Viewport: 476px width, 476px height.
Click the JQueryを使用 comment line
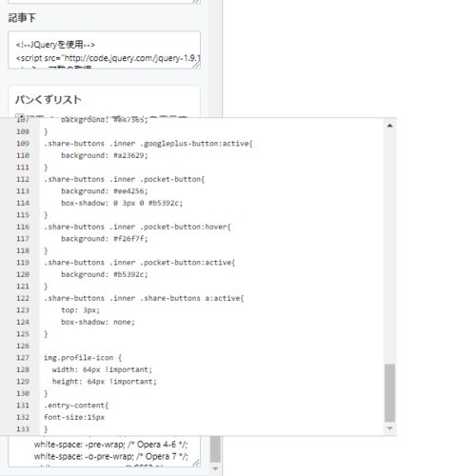55,45
